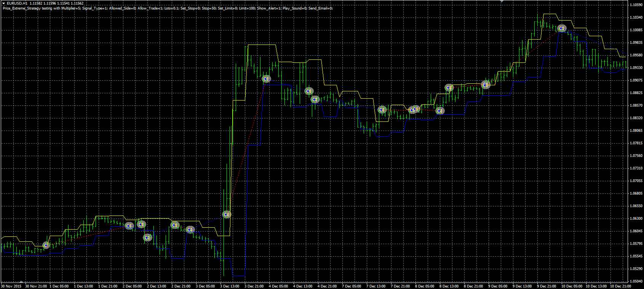644x289 pixels.
Task: Select the trade arrow near 8 Dec 16:00
Action: coord(449,88)
